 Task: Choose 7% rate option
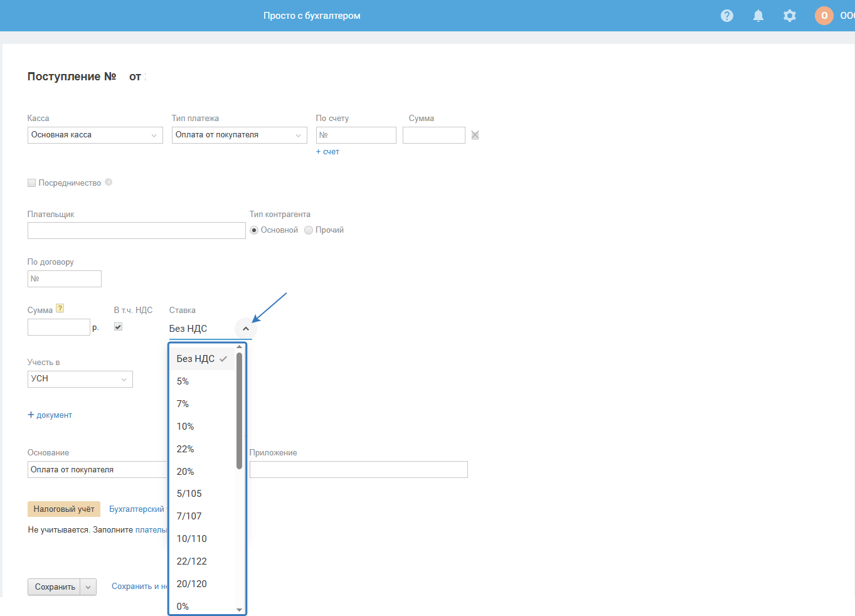click(202, 404)
